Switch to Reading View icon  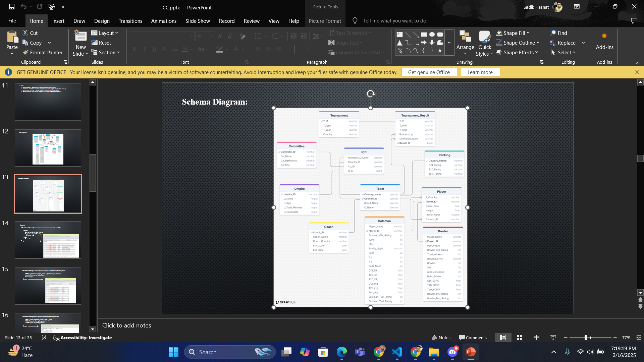(x=537, y=338)
